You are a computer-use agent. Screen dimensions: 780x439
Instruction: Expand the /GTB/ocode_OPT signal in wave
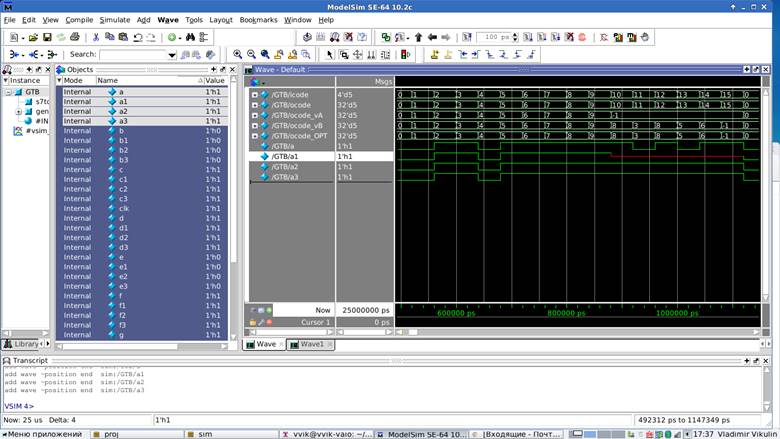[x=254, y=136]
